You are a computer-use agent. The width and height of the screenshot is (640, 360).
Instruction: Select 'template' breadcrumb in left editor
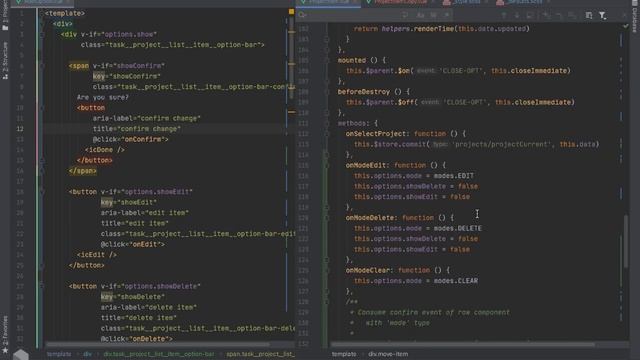(59, 354)
